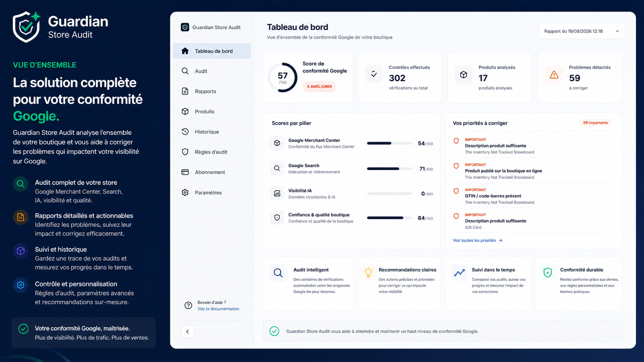Click the Guardian shield logo in the promo panel
The image size is (644, 362).
(x=27, y=27)
